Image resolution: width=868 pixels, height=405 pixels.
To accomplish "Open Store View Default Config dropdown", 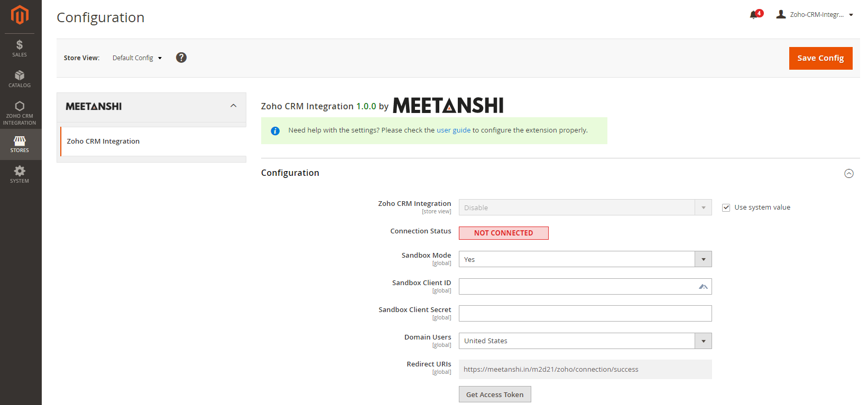I will [137, 58].
